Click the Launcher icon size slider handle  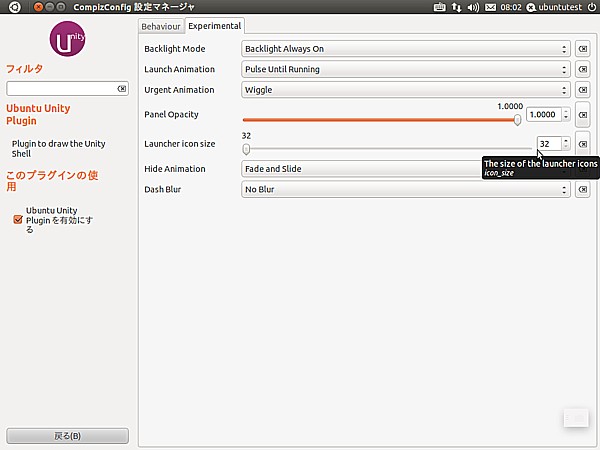(x=246, y=149)
